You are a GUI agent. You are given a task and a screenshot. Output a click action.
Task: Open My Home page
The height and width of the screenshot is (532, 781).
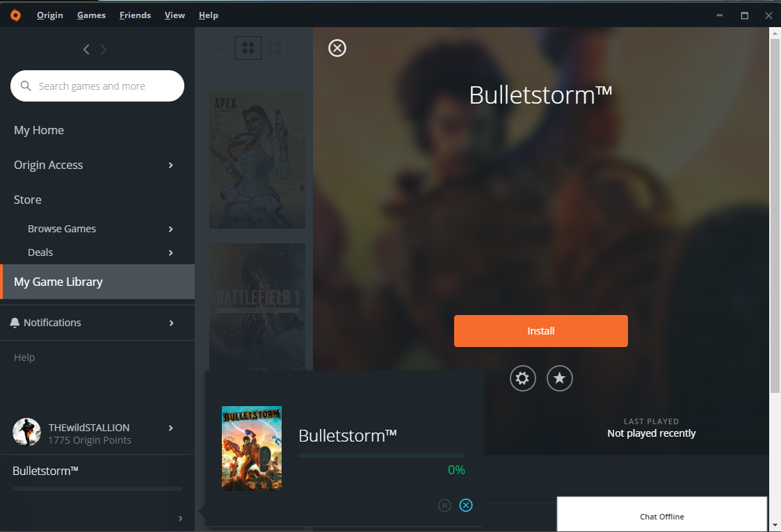pyautogui.click(x=39, y=130)
